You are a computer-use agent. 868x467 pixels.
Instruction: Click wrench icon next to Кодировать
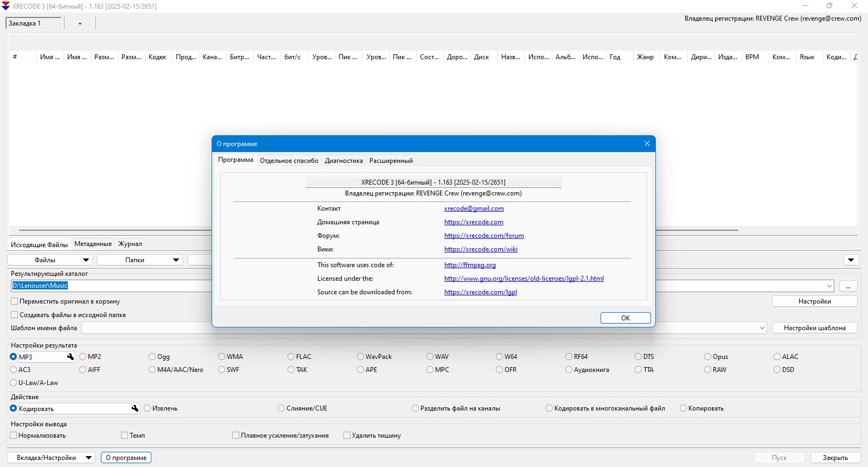(135, 408)
